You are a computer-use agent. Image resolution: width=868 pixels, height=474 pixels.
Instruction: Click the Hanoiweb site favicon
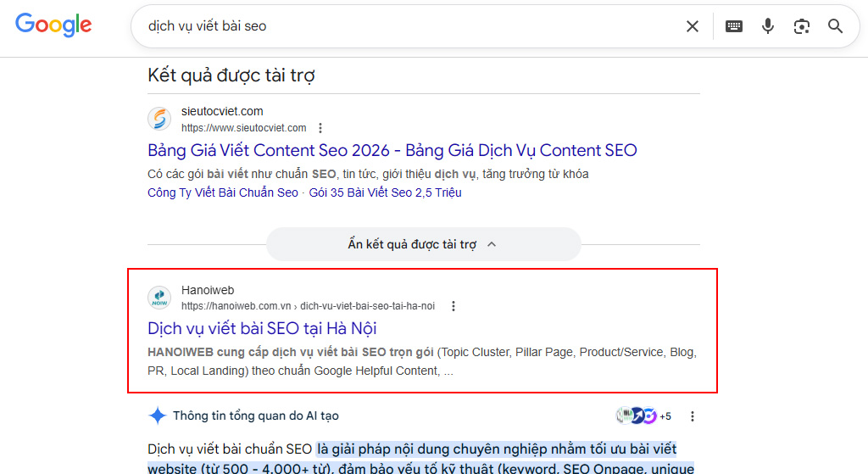click(159, 298)
